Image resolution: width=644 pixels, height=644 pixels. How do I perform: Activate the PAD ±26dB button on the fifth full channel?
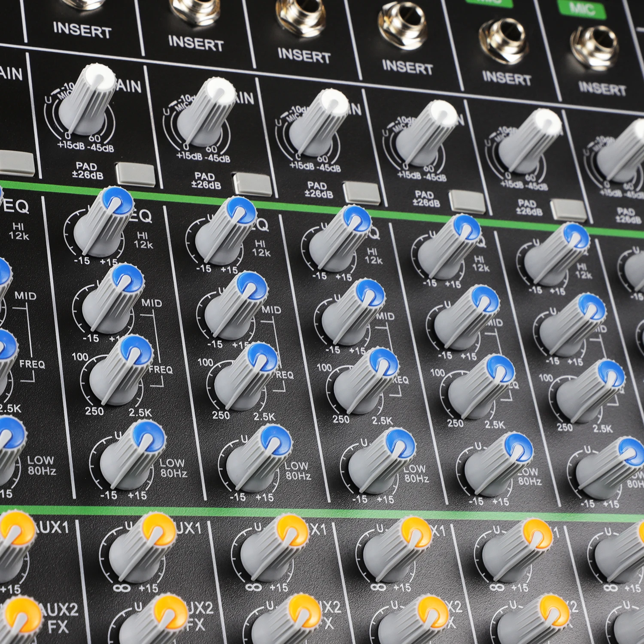tap(568, 210)
